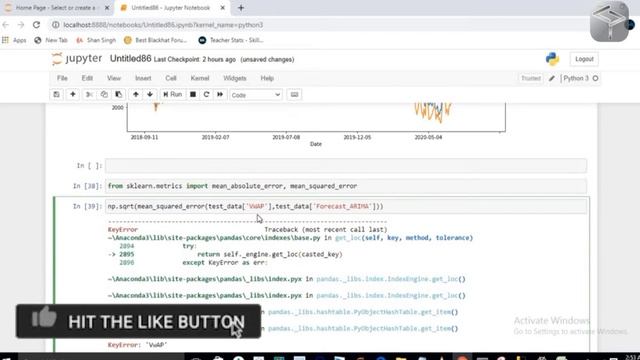Click the Trusted notebook indicator
This screenshot has width=640, height=360.
[531, 78]
